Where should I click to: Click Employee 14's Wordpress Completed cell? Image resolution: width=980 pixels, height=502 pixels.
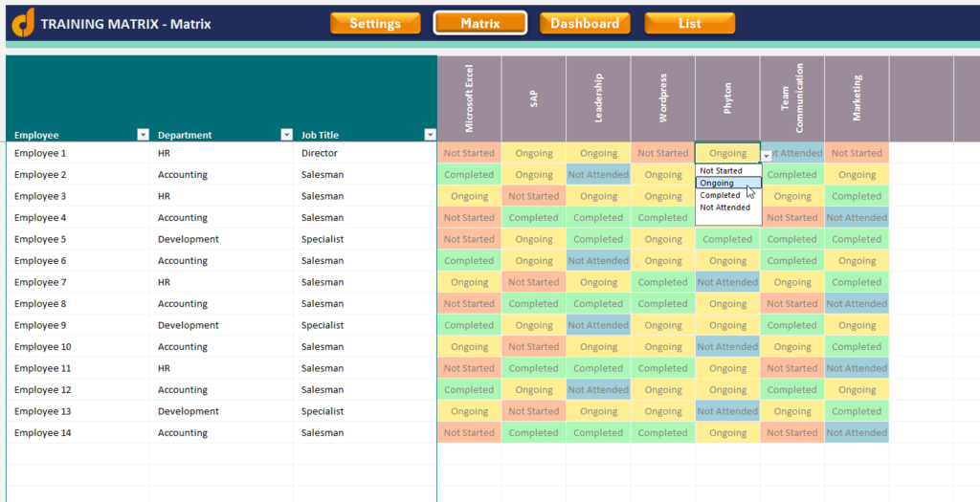pyautogui.click(x=663, y=433)
